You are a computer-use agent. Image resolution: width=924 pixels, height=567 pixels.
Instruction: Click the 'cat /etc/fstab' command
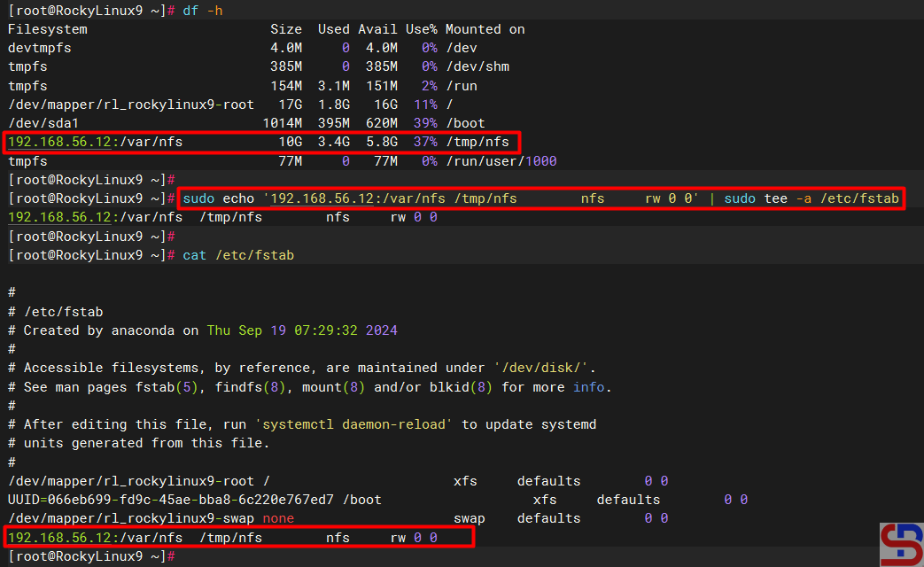point(237,255)
